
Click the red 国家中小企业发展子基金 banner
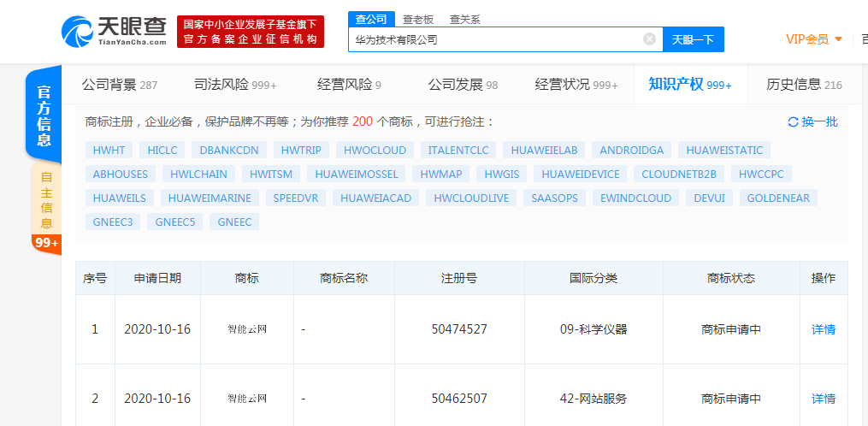[251, 32]
